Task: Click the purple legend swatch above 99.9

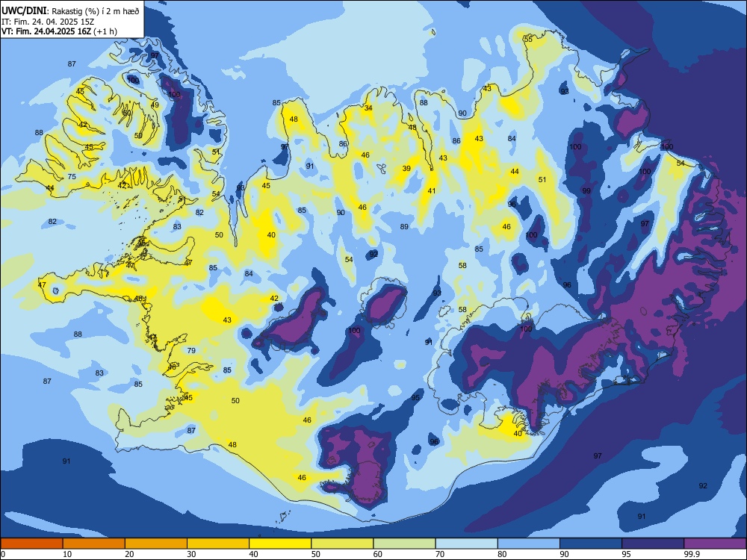Action: point(715,544)
